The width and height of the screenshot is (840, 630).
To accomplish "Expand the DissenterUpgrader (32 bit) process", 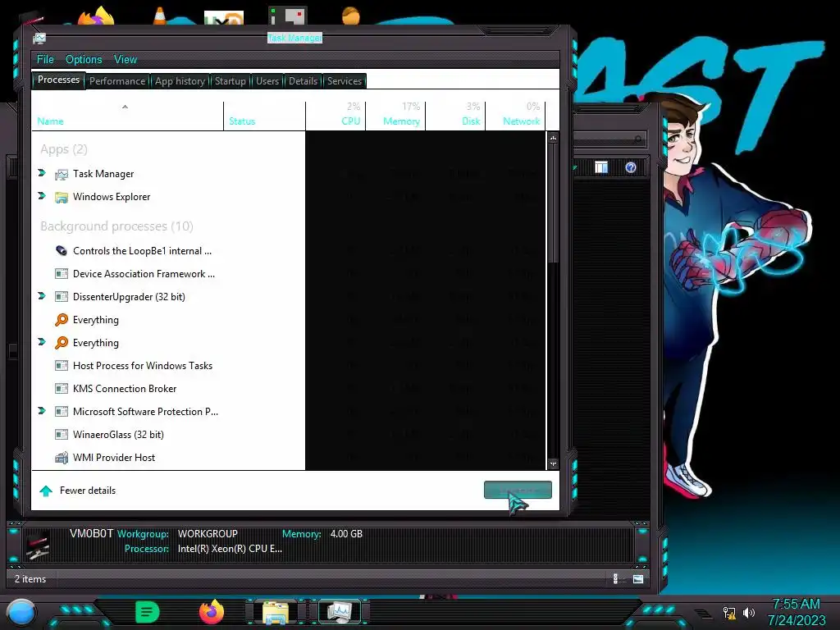I will tap(42, 295).
